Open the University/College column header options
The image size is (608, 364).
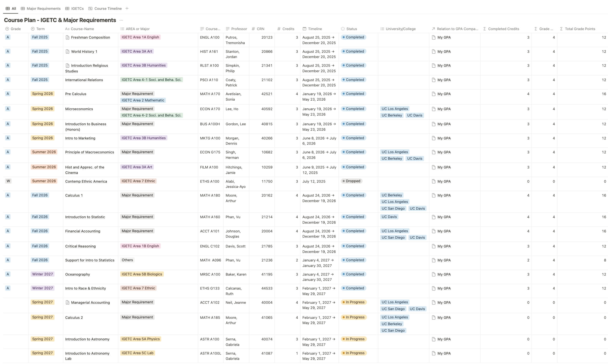tap(400, 29)
